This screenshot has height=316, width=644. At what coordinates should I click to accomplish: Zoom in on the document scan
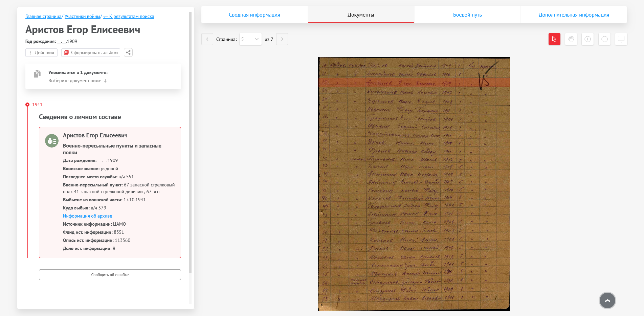click(587, 39)
